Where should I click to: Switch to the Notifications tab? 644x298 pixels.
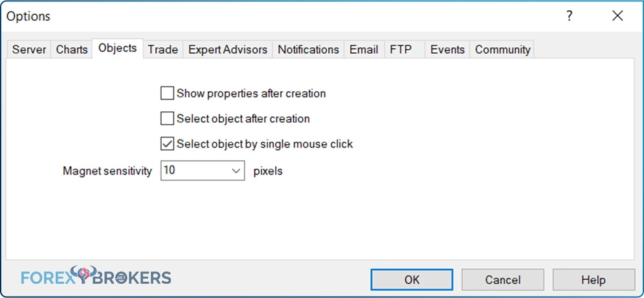[309, 50]
